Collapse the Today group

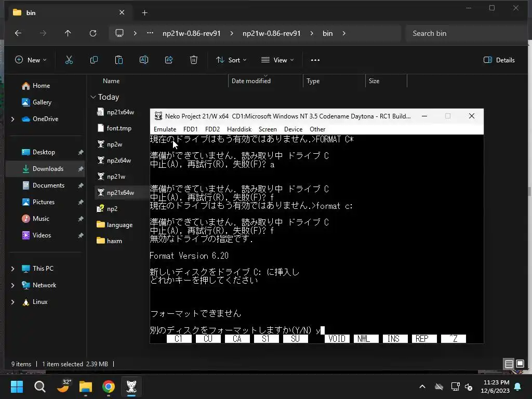point(94,97)
